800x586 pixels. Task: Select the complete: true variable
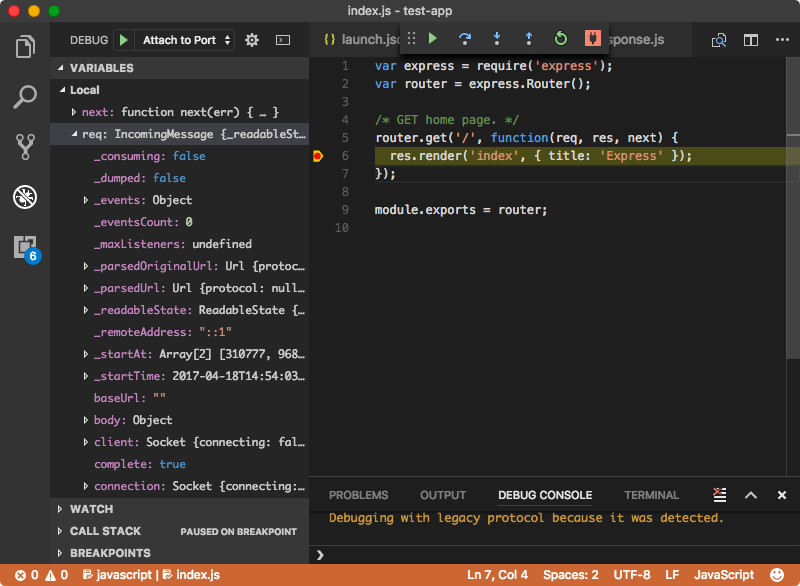tap(180, 464)
